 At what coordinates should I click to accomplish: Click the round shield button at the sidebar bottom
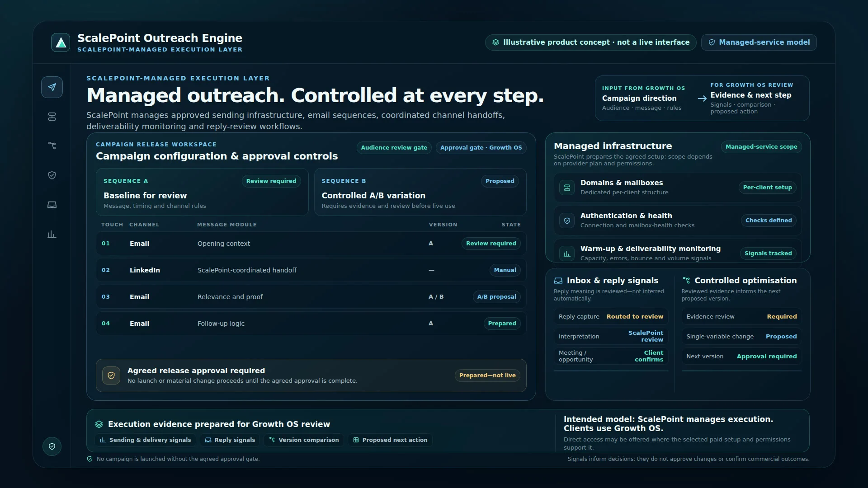tap(52, 446)
